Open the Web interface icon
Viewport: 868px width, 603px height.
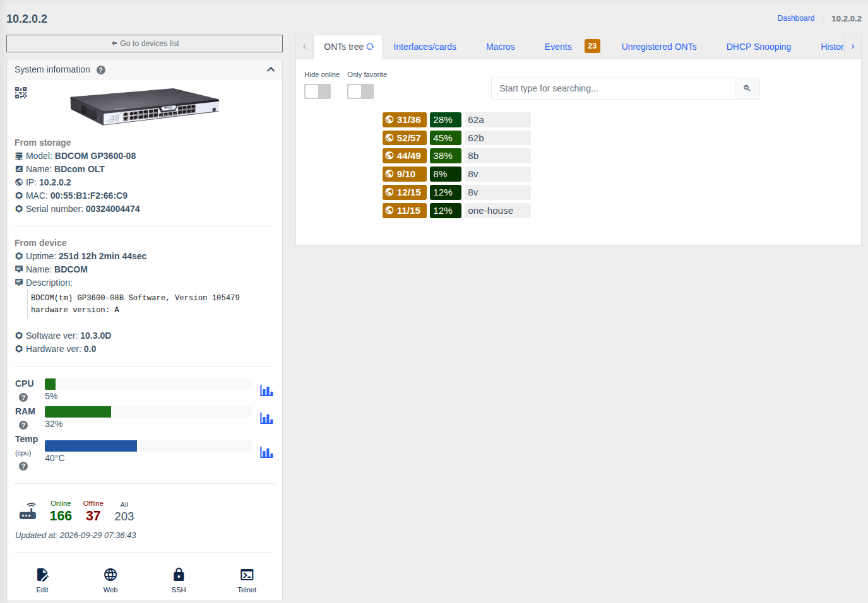110,575
